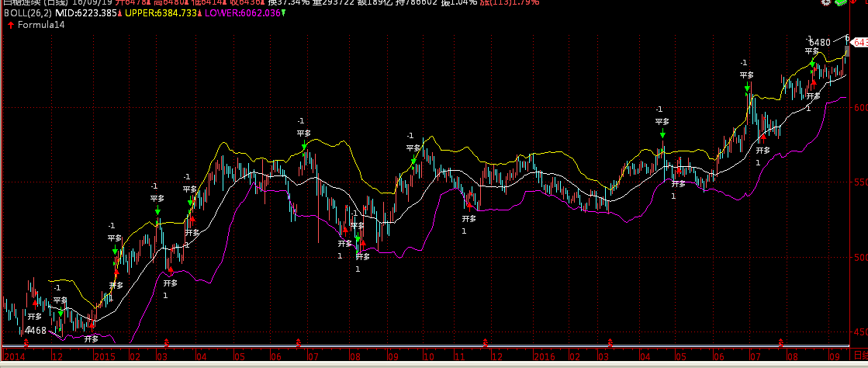Click the Formula14 indicator label

coord(42,25)
